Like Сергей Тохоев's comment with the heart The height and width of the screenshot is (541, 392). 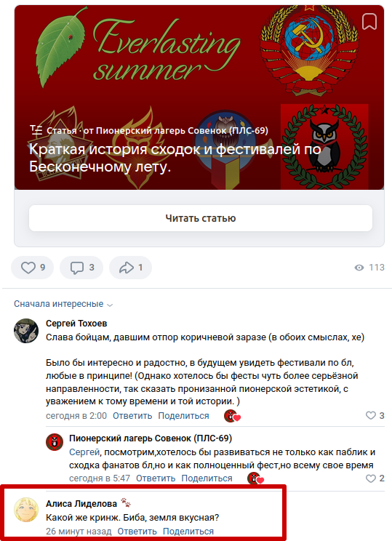[371, 415]
